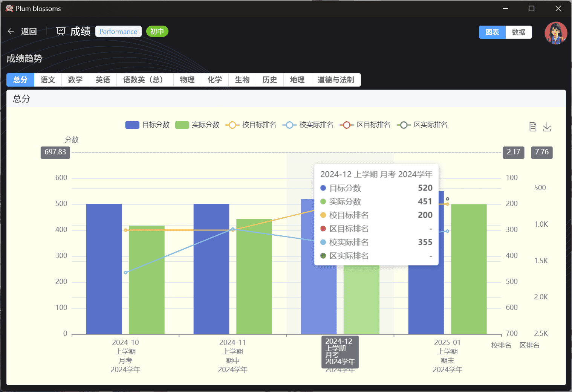
Task: Click the 2024-11 上学期 期中 axis label
Action: (x=233, y=356)
